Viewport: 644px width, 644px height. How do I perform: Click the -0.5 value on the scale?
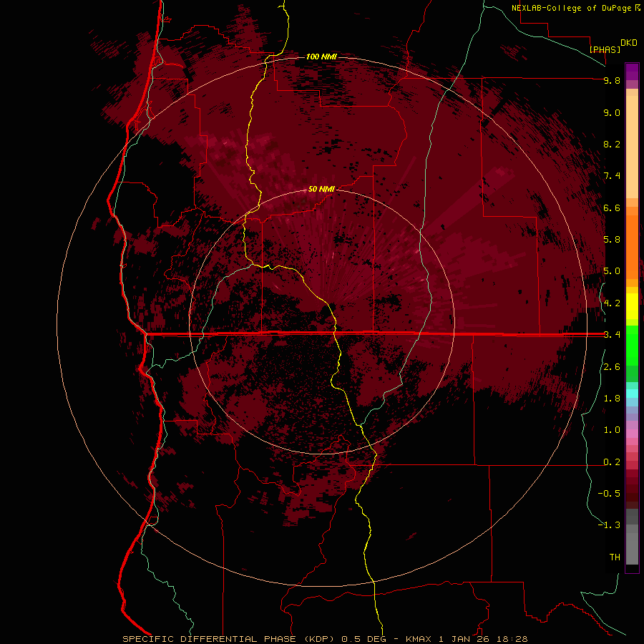pos(609,494)
